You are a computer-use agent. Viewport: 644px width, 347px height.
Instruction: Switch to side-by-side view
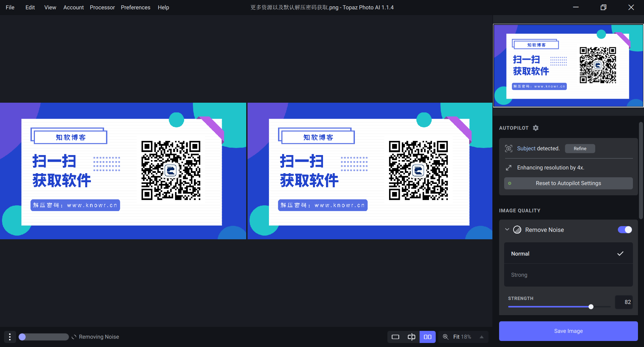coord(428,337)
